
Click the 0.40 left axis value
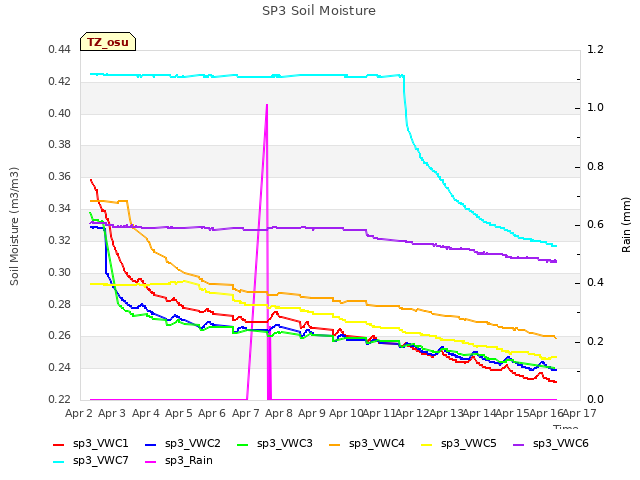[x=60, y=113]
